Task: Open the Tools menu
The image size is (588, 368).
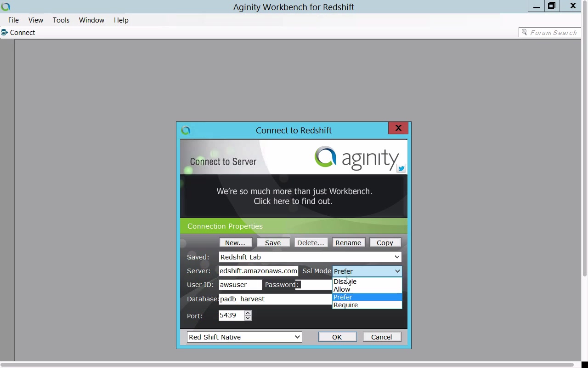Action: pos(61,20)
